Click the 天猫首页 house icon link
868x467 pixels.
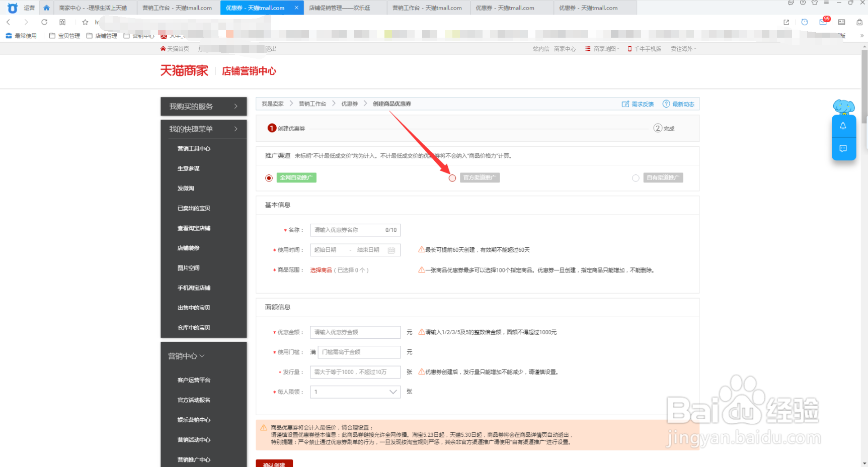coord(163,49)
